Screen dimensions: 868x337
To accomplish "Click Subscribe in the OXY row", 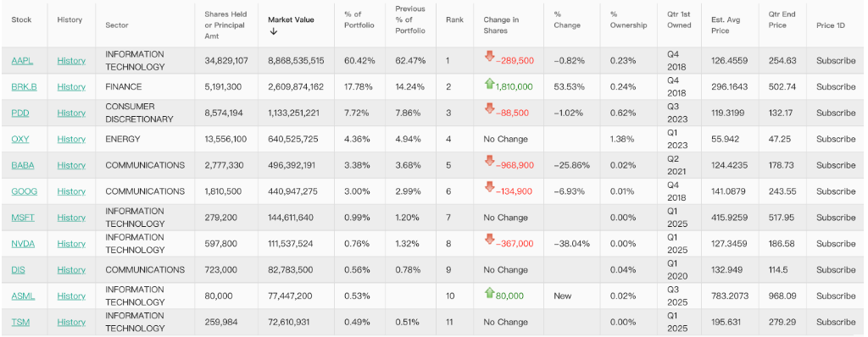I will 836,139.
